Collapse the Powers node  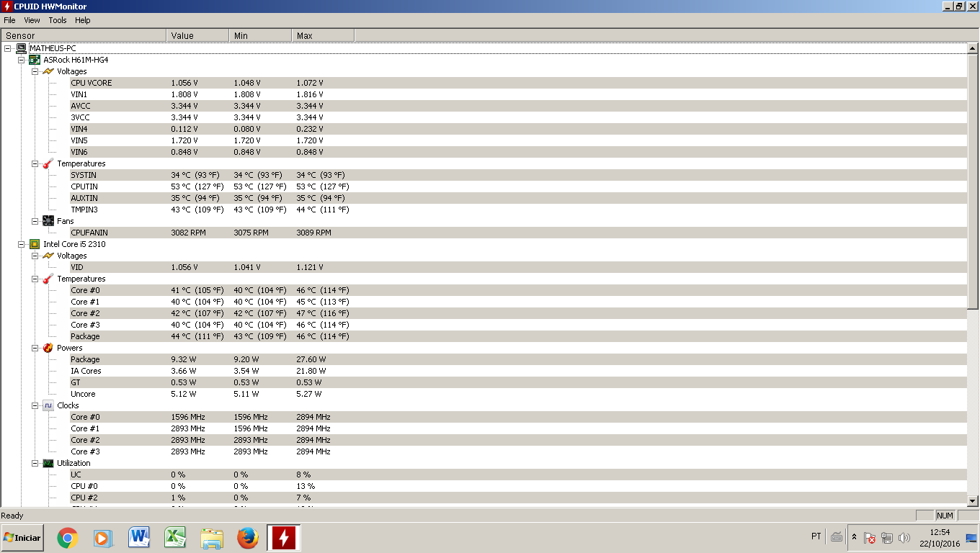coord(35,348)
